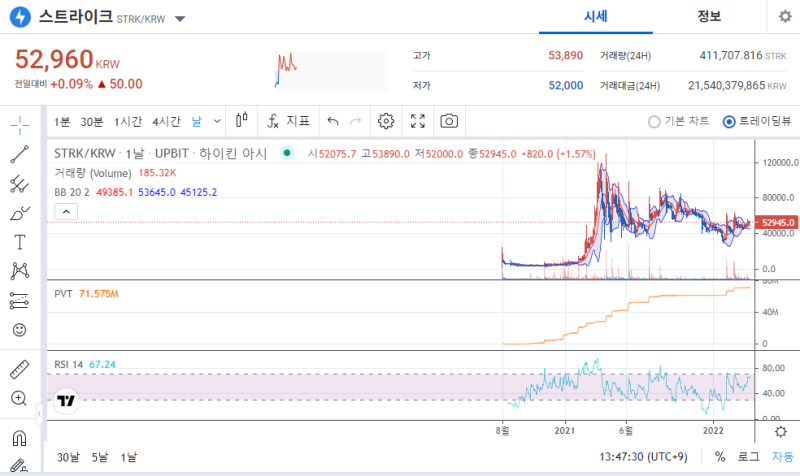
Task: Expand the time interval dropdown chevron
Action: (217, 121)
